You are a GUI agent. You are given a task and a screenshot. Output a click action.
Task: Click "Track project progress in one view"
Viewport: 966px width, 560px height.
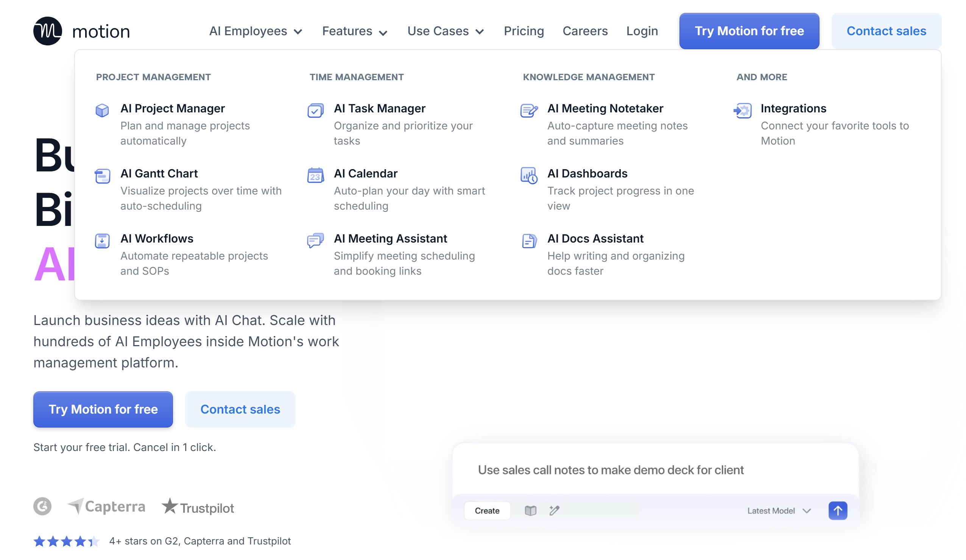tap(621, 198)
